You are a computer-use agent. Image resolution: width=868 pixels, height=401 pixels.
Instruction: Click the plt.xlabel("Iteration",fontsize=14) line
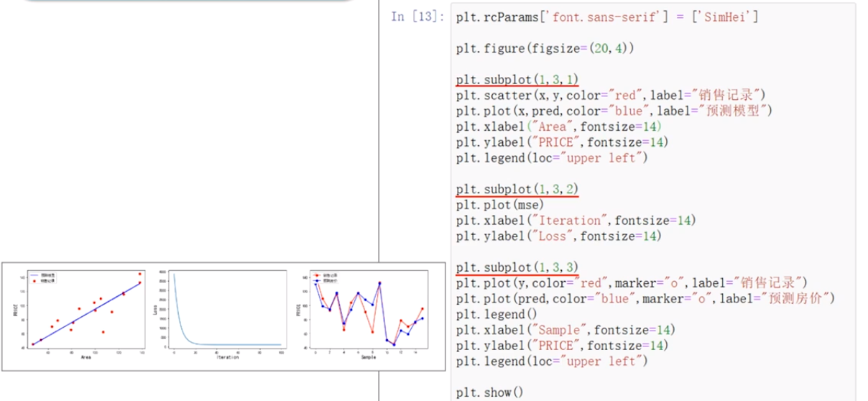click(576, 220)
